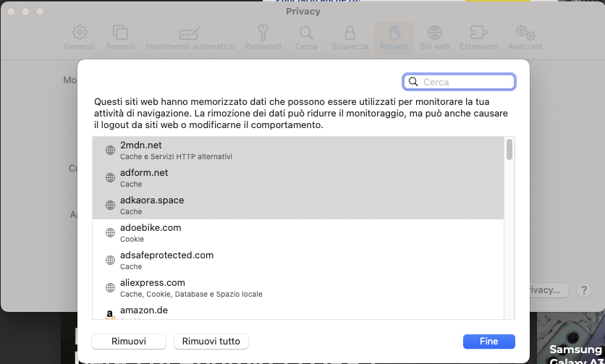
Task: Click the website list scrollbar
Action: point(509,150)
